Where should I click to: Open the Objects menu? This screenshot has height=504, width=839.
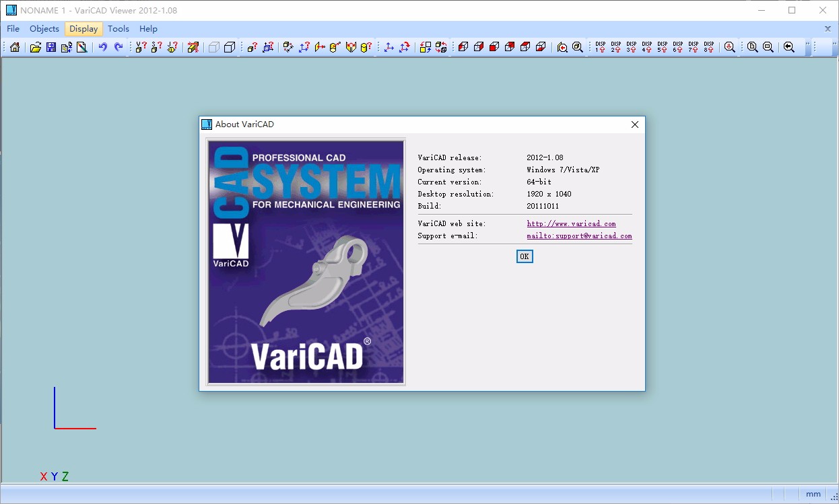pos(44,29)
